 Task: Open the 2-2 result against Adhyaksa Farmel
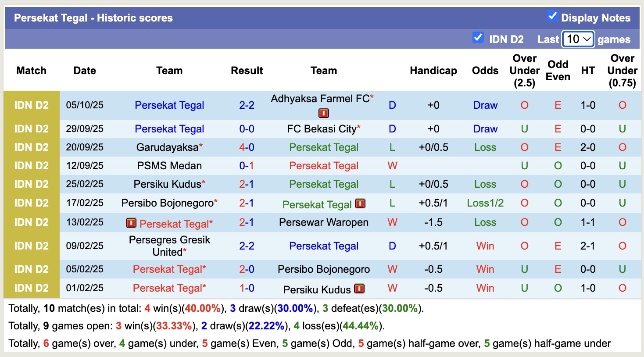tap(247, 105)
